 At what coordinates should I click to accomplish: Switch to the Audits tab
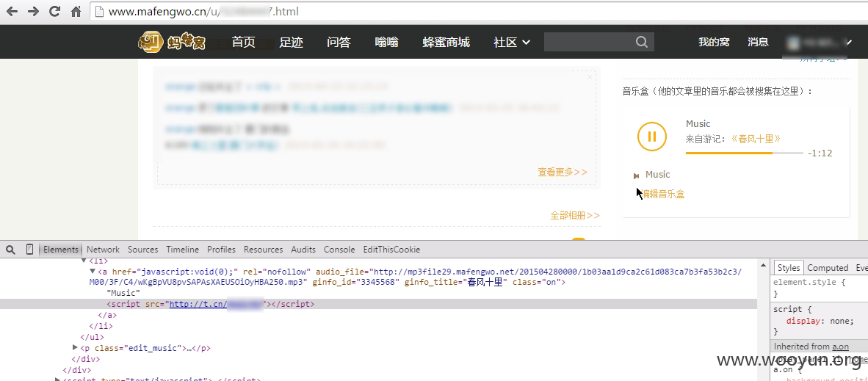tap(303, 250)
